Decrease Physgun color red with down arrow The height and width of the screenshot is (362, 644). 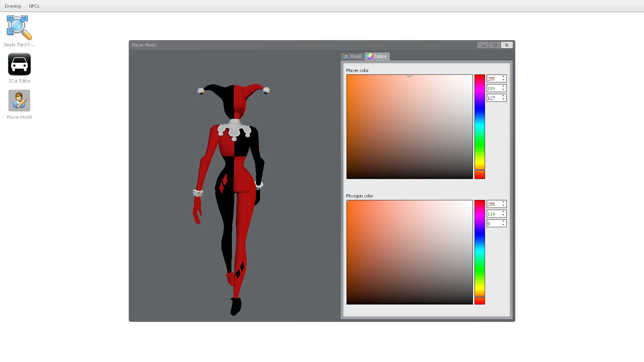click(x=504, y=206)
